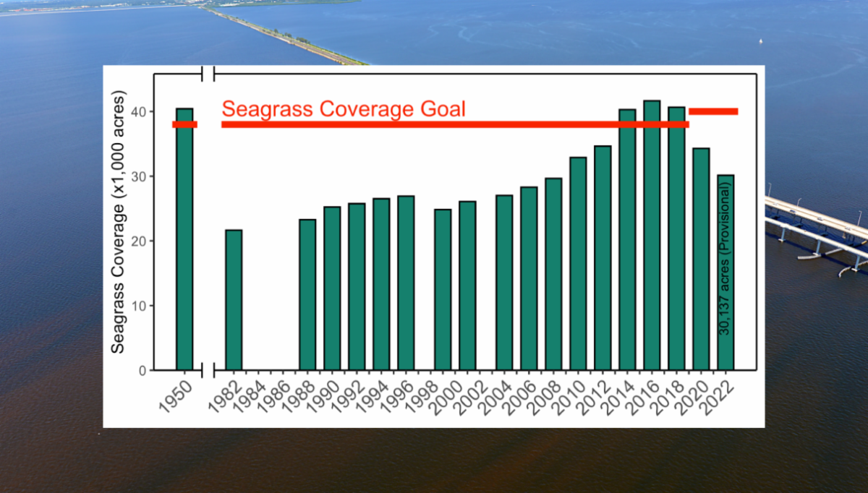Click the axis break mark on the bottom x-axis
Screen dimensions: 868x493
pyautogui.click(x=208, y=370)
